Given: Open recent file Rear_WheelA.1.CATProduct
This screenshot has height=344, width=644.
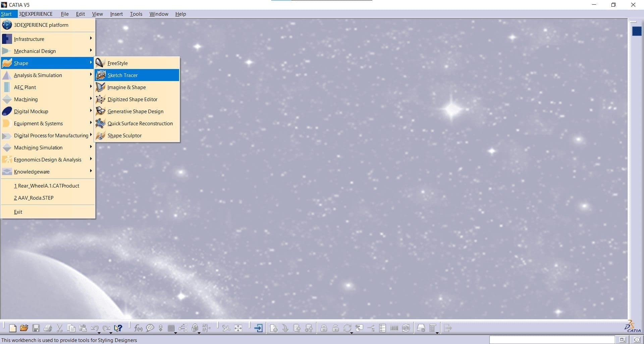Looking at the screenshot, I should [48, 186].
